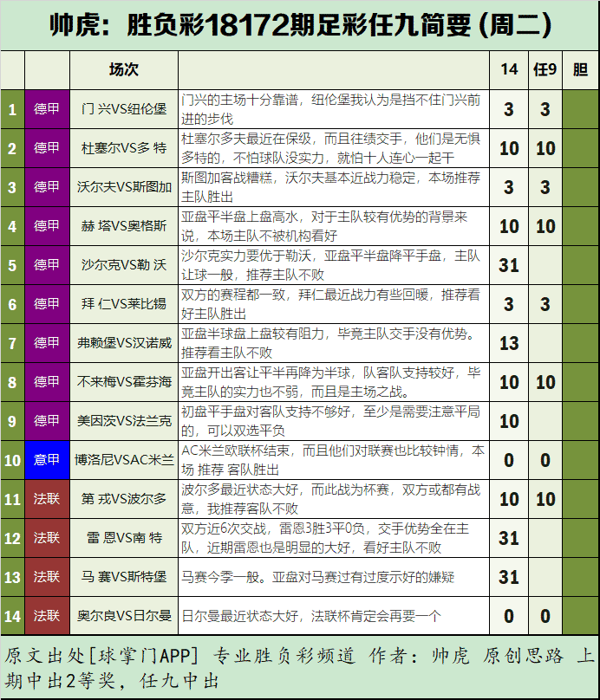Click the 任9 value 3 for 拜仁VS莱比锡

(x=545, y=304)
